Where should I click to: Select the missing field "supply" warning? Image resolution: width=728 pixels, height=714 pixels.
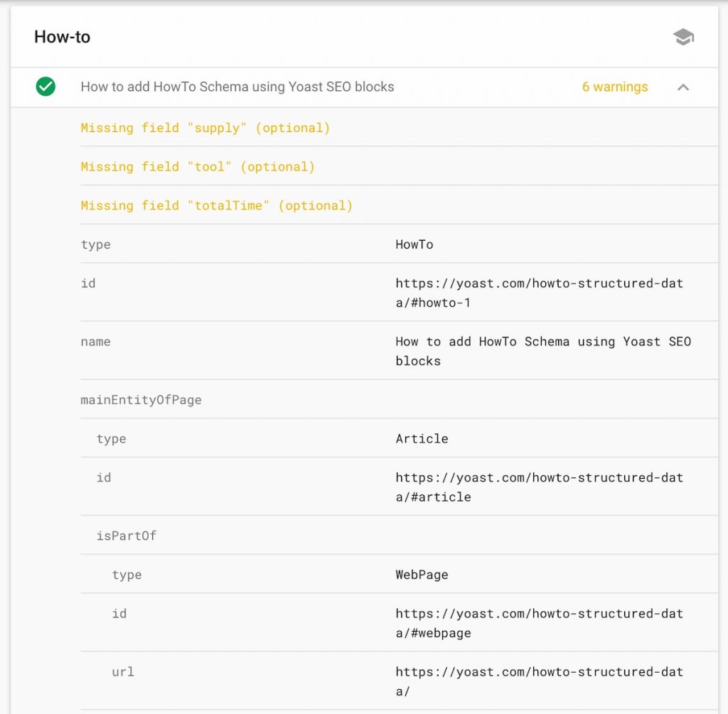(x=205, y=128)
